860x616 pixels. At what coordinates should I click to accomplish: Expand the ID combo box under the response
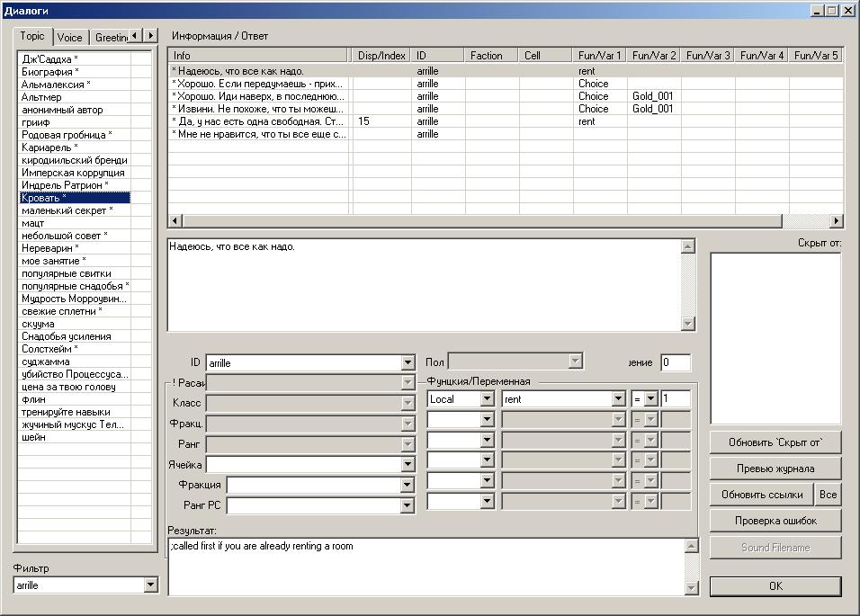tap(408, 363)
